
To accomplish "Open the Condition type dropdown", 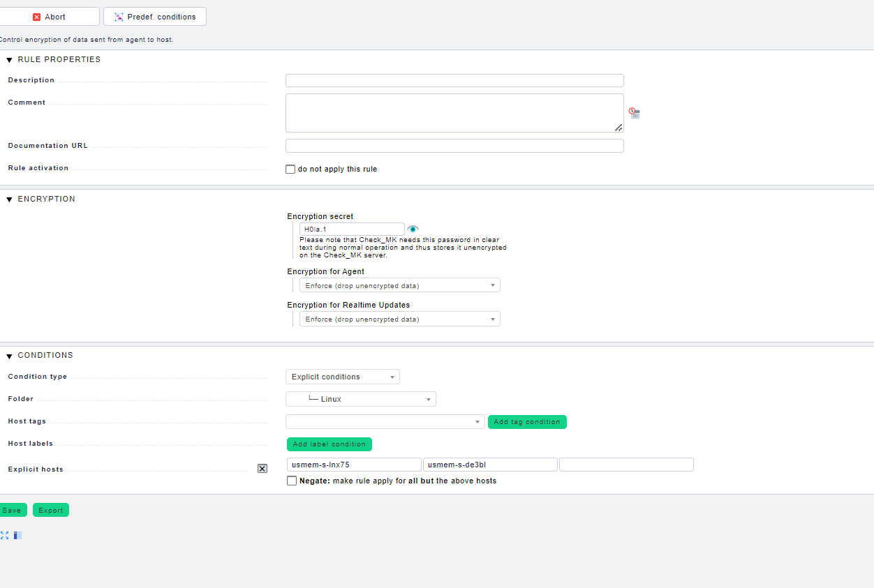I will coord(342,377).
